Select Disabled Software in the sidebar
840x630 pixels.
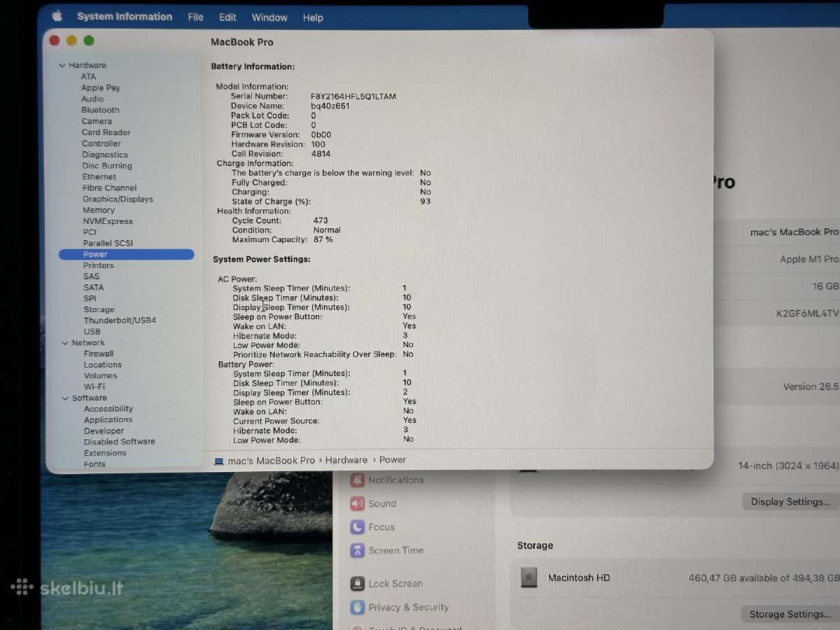coord(120,442)
